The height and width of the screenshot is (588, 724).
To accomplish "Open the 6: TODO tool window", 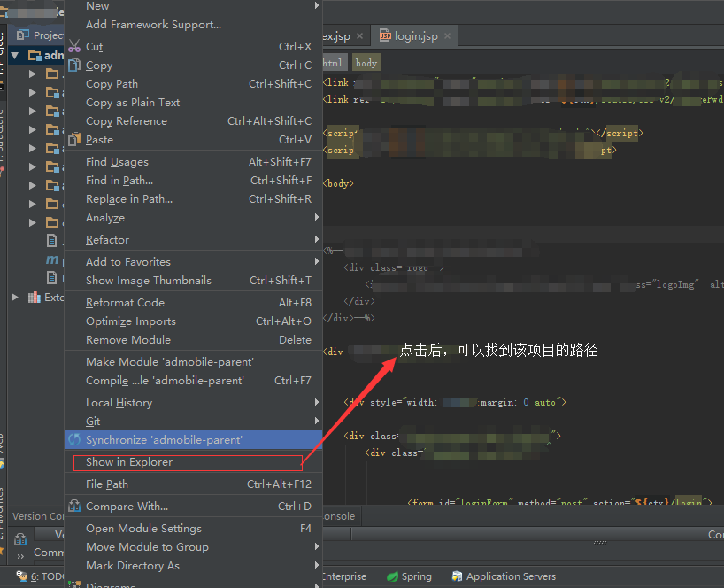I will tap(40, 576).
